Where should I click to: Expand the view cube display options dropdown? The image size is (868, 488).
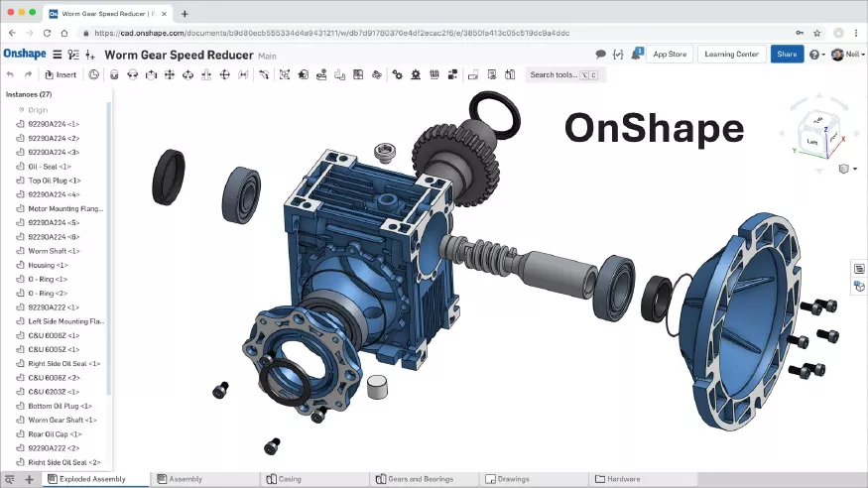click(847, 169)
